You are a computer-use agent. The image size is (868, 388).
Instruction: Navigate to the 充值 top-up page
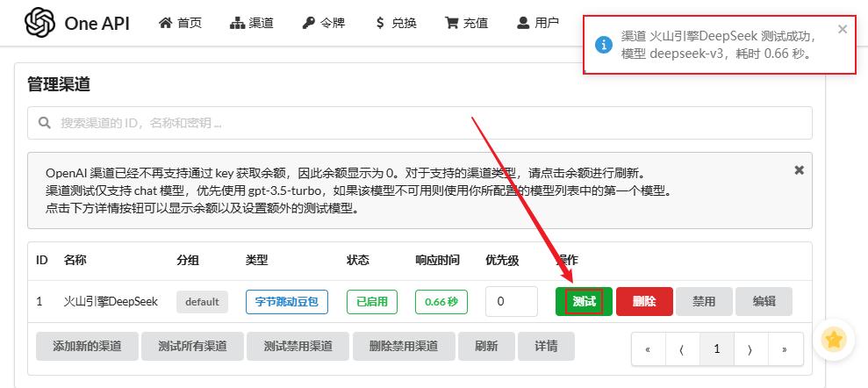click(x=466, y=23)
